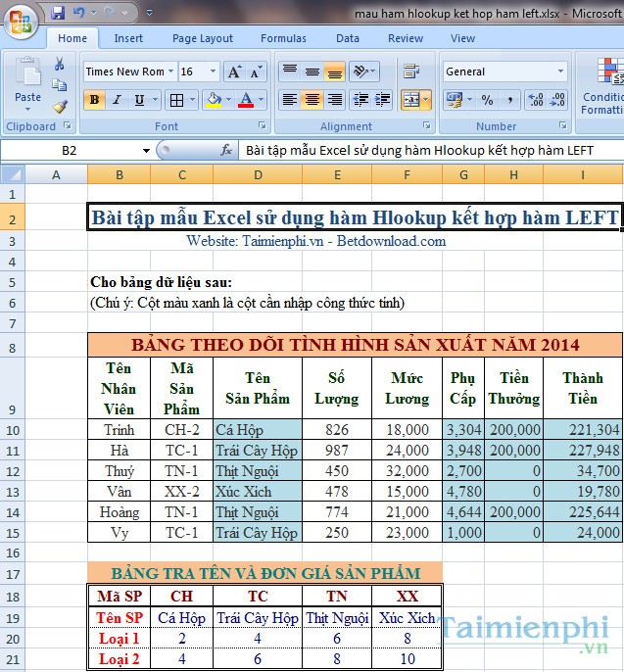Open the Name Box dropdown arrow

[146, 151]
